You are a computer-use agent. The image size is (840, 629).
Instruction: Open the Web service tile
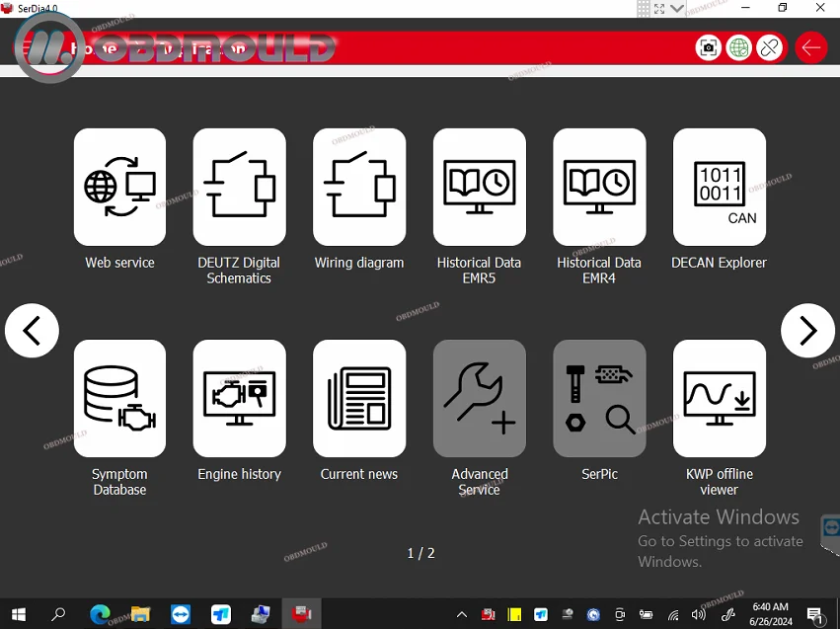coord(119,187)
